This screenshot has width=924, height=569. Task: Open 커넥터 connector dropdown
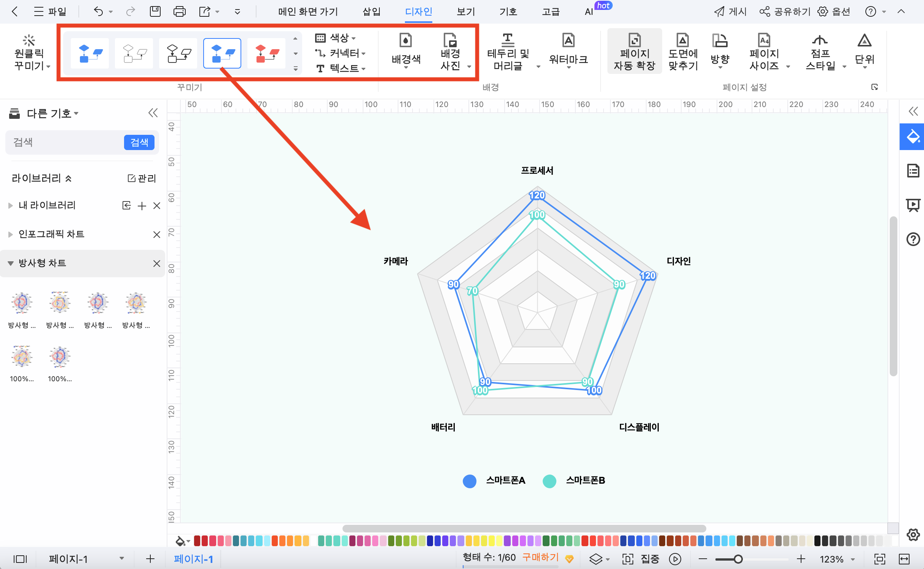[341, 53]
